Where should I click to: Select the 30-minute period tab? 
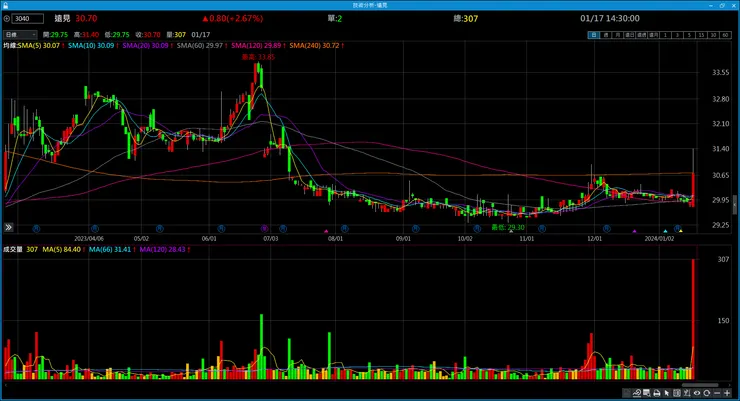[x=713, y=35]
